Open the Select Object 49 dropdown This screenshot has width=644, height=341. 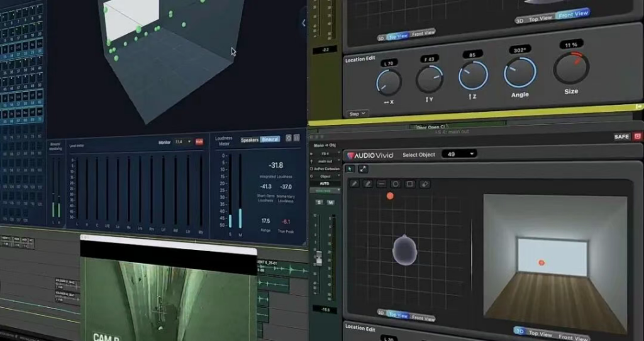(458, 154)
